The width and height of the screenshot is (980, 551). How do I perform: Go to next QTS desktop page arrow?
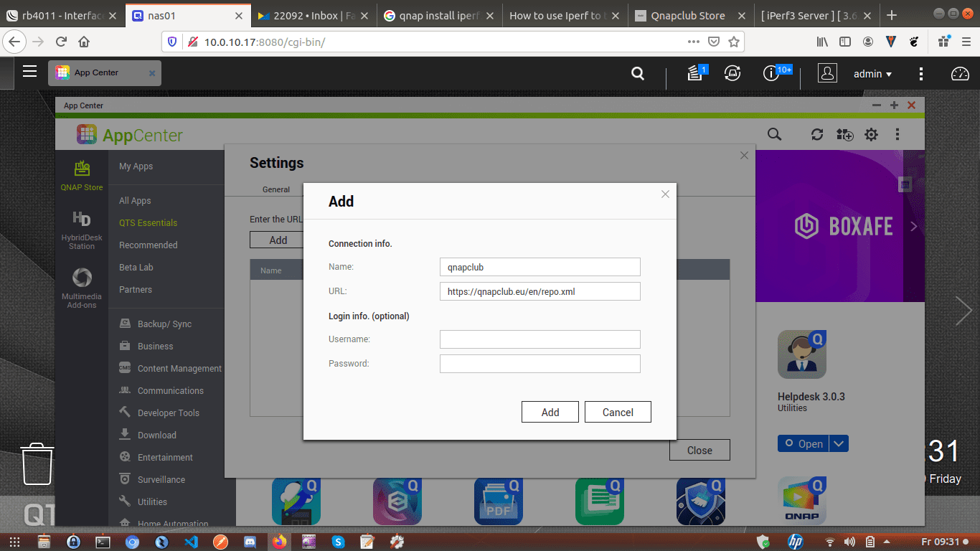963,311
